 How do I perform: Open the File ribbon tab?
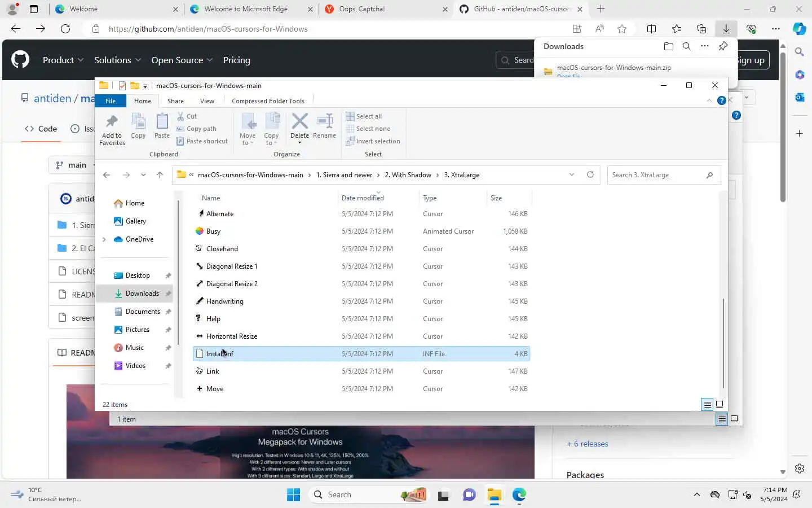point(111,101)
